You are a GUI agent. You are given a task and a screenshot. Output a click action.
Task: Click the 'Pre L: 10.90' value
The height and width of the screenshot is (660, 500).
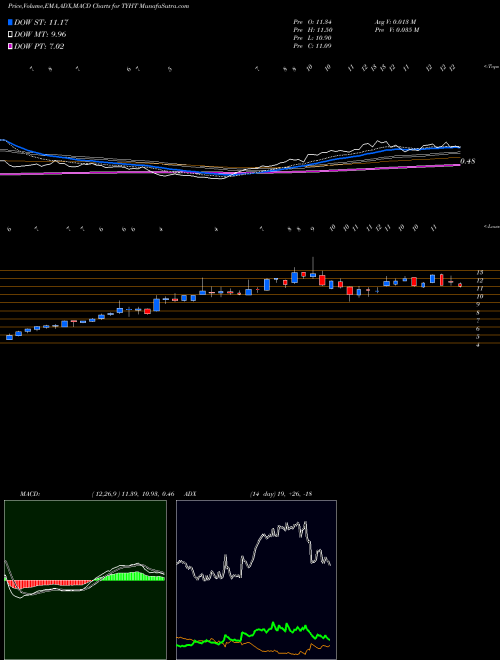pos(312,38)
